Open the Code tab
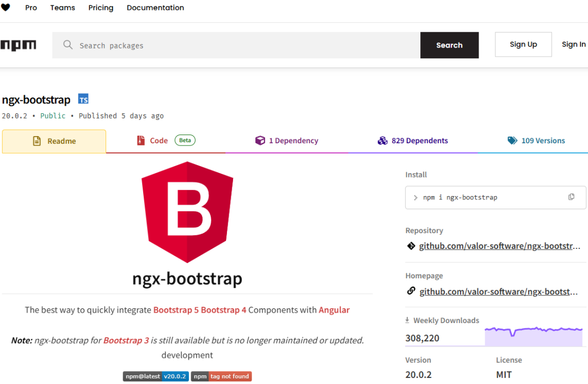This screenshot has height=384, width=588. (x=166, y=141)
